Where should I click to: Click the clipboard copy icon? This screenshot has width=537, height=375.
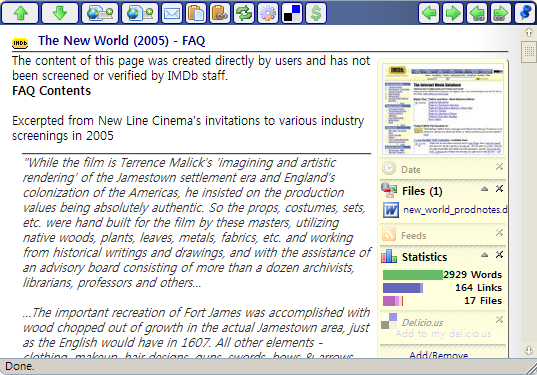click(196, 13)
